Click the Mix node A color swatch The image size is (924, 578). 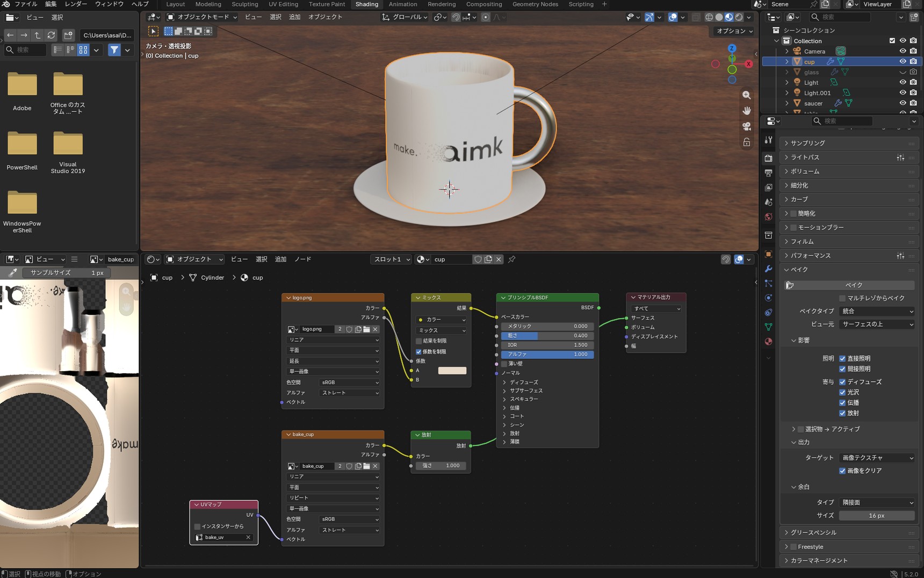point(452,371)
